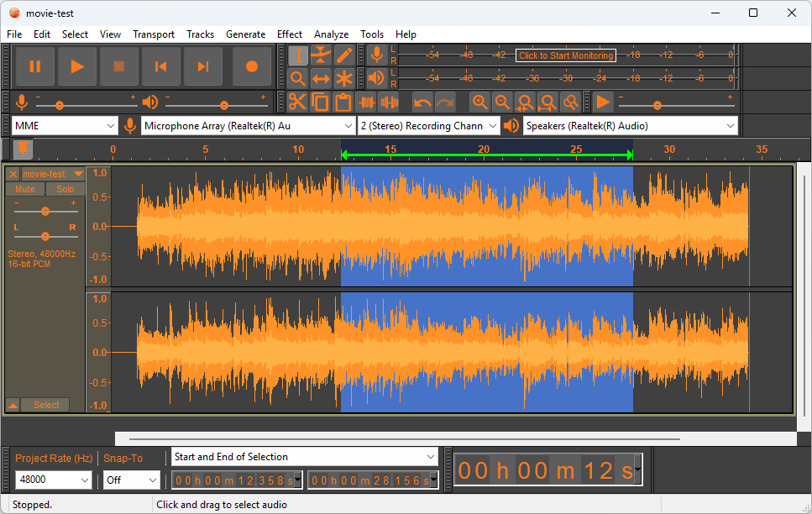Screen dimensions: 812x514
Task: Toggle the pinned playhead pin icon
Action: (23, 149)
